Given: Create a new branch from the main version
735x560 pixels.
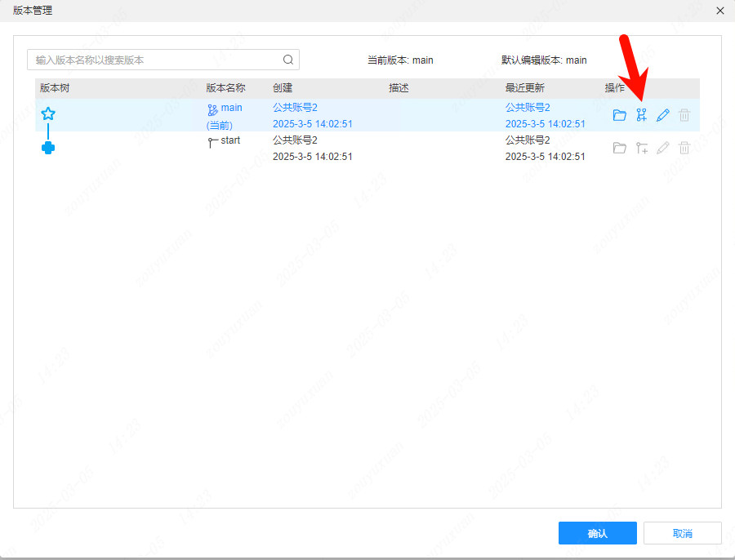Looking at the screenshot, I should [641, 114].
